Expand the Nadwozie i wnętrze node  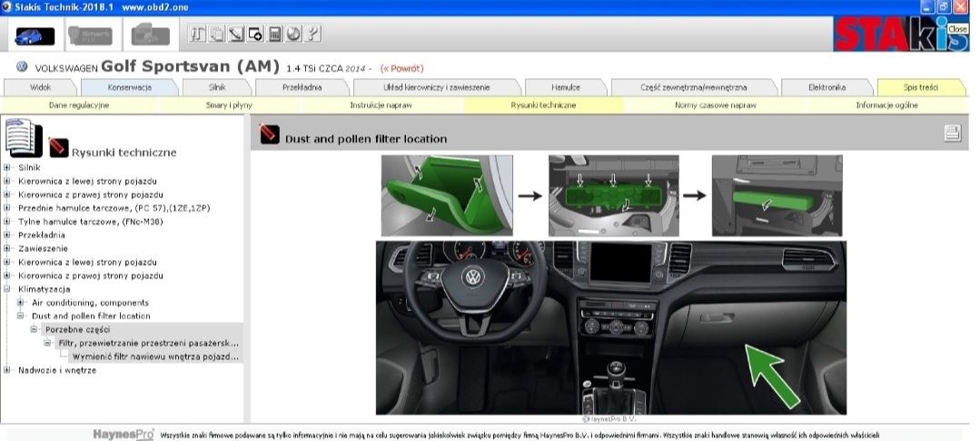tap(7, 370)
